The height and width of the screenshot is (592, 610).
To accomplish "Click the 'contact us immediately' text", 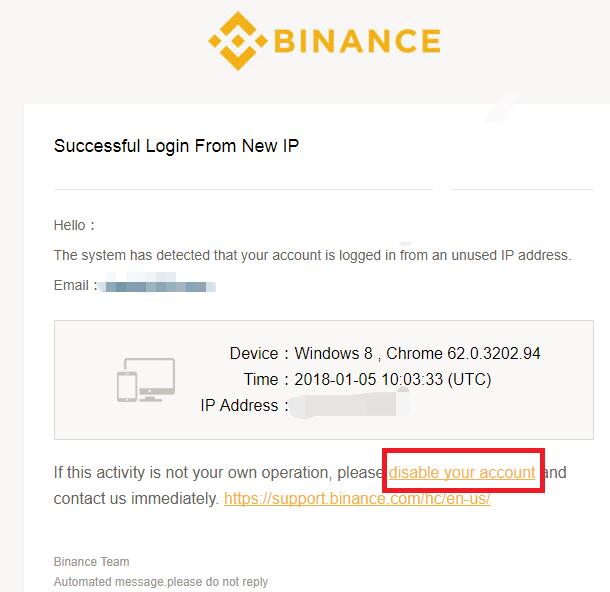I will click(x=136, y=499).
